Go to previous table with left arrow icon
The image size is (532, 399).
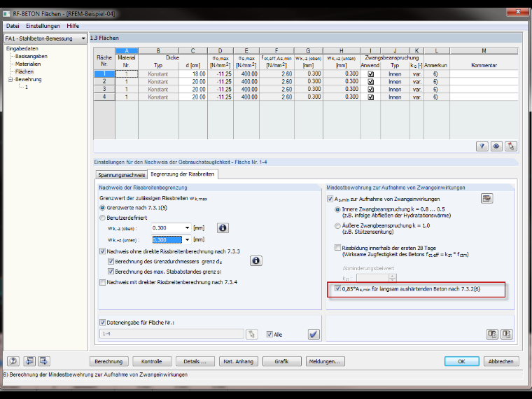(29, 361)
